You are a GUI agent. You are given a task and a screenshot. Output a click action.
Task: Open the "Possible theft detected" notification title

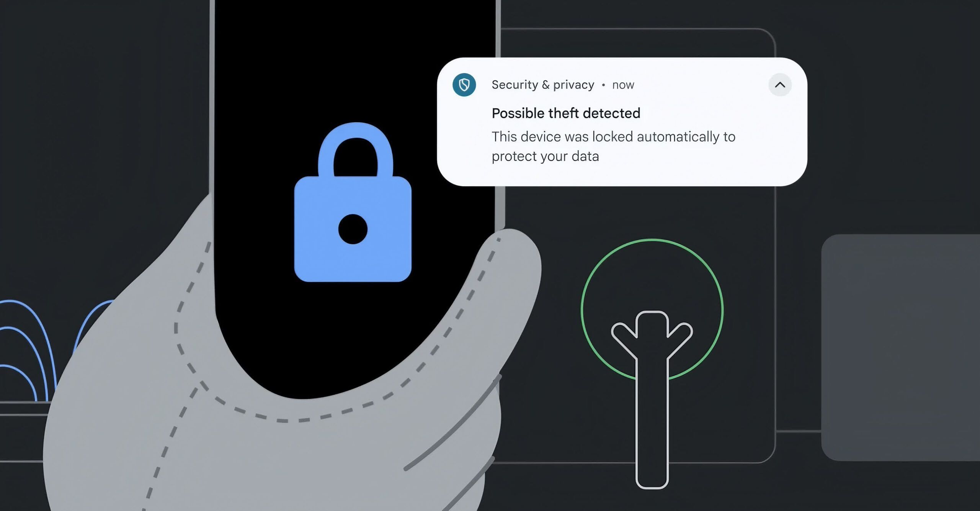[x=566, y=113]
